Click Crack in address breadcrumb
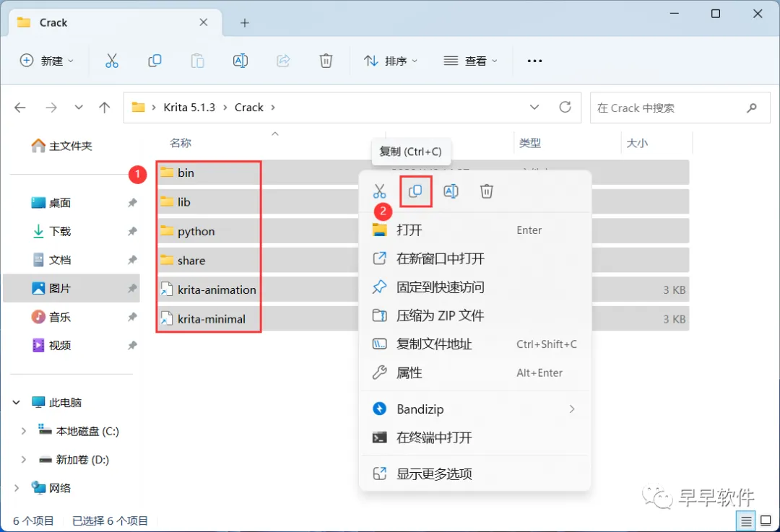 click(248, 108)
